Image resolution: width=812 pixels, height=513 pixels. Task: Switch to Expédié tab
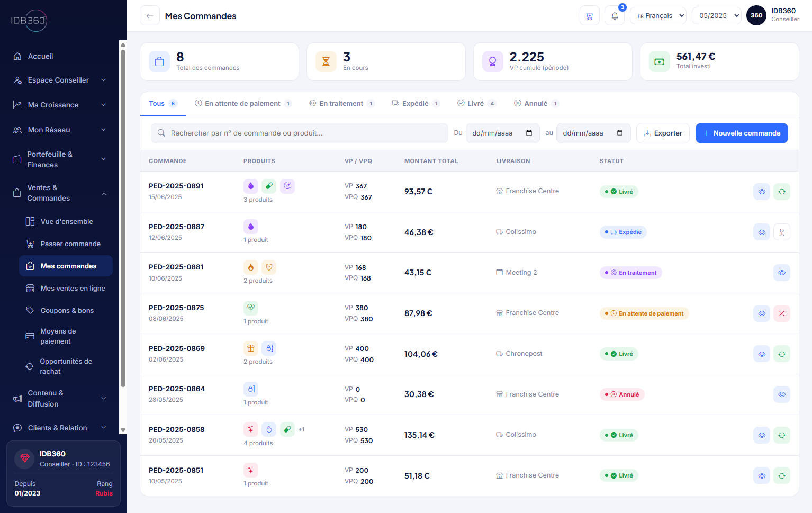pyautogui.click(x=416, y=104)
